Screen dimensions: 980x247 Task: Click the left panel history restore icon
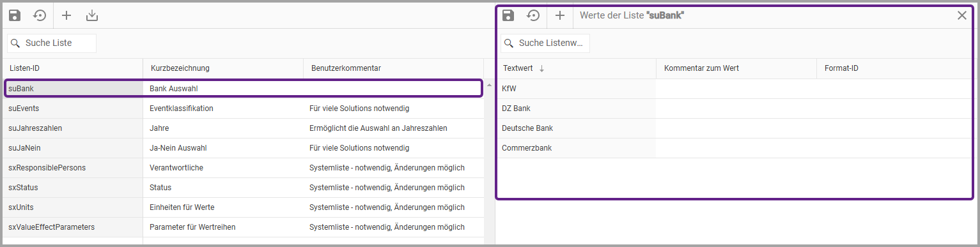click(x=40, y=15)
